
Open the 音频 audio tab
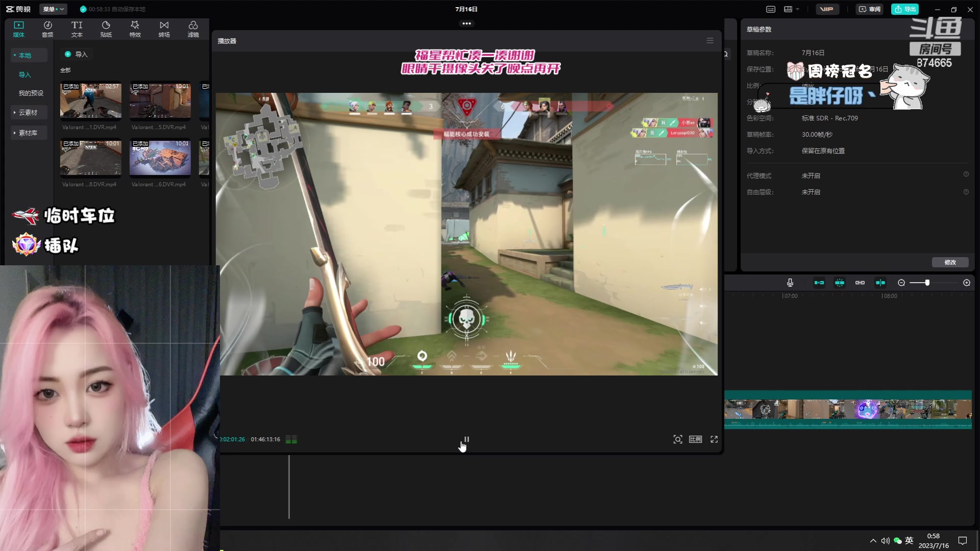point(47,29)
